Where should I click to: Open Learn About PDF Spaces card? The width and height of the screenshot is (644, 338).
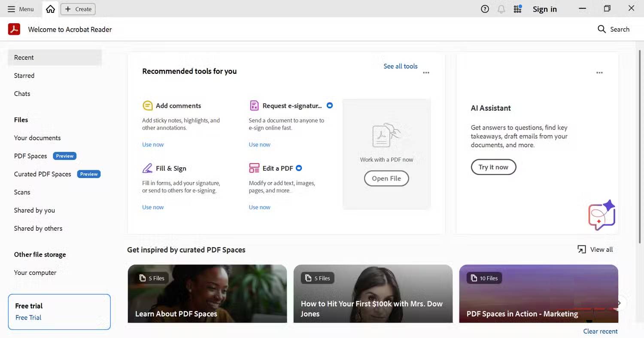click(207, 294)
